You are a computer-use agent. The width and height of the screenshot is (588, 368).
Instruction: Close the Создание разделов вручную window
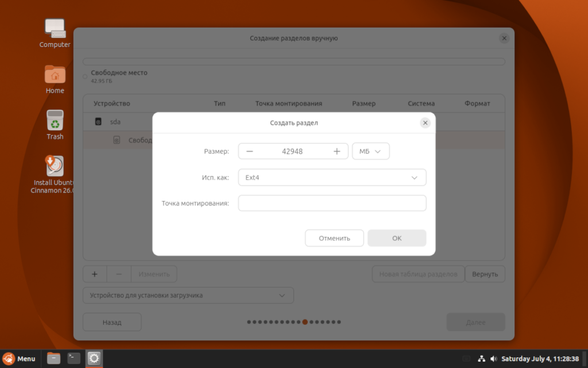(504, 38)
